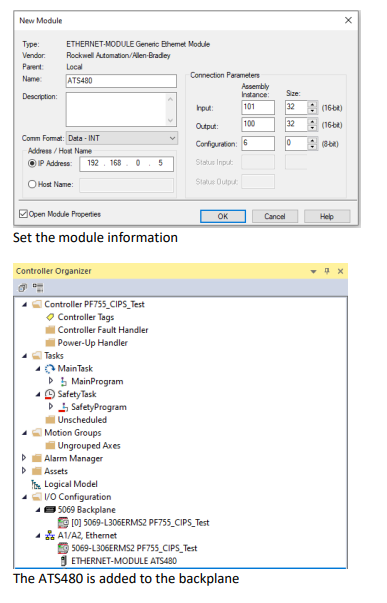Collapse the I/O Configuration node
Image resolution: width=387 pixels, height=603 pixels.
pyautogui.click(x=25, y=497)
